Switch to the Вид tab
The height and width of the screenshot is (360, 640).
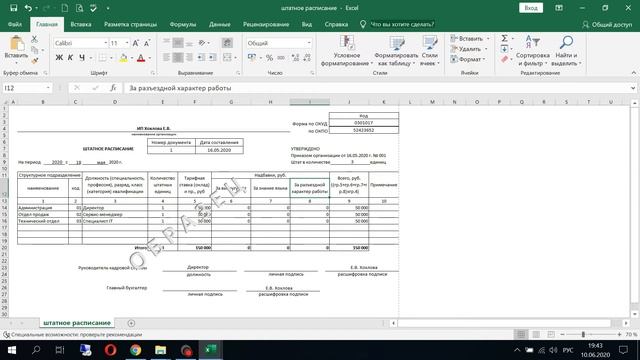(307, 24)
